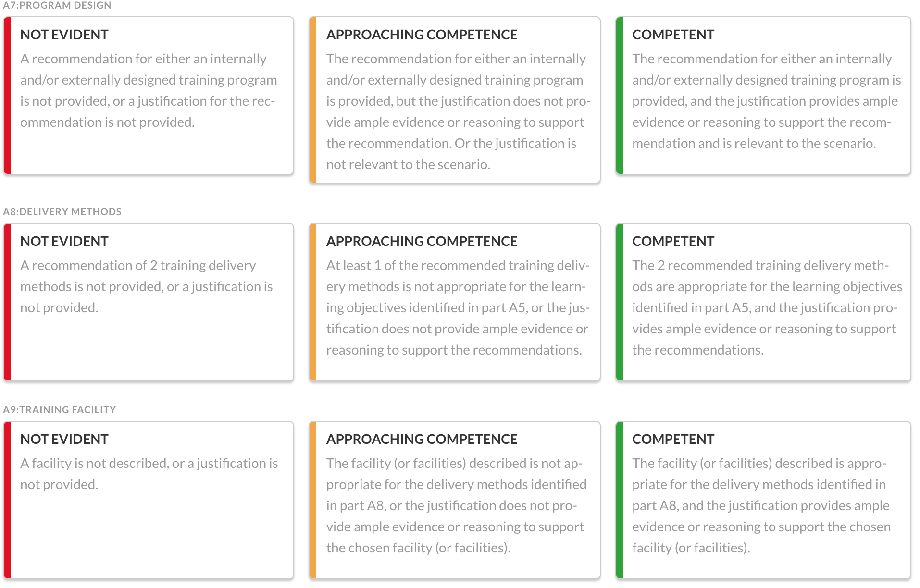The image size is (920, 588).
Task: Click 'COMPETENT' title in Training Facility row
Action: [673, 439]
